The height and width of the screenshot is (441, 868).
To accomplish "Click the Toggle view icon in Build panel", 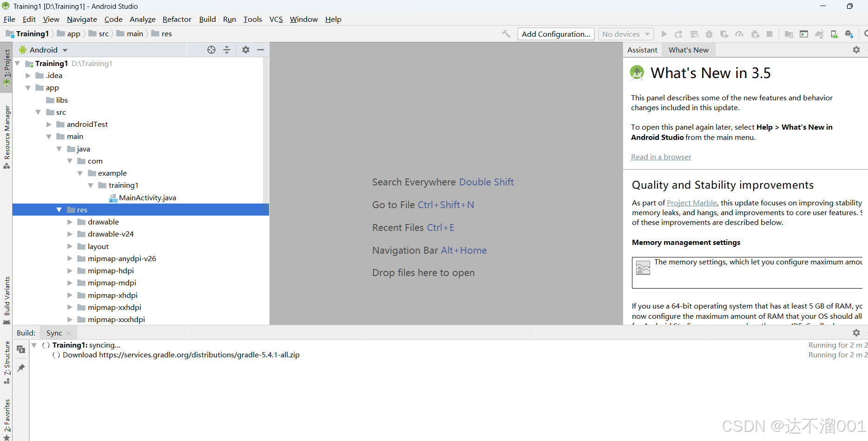I will (21, 349).
